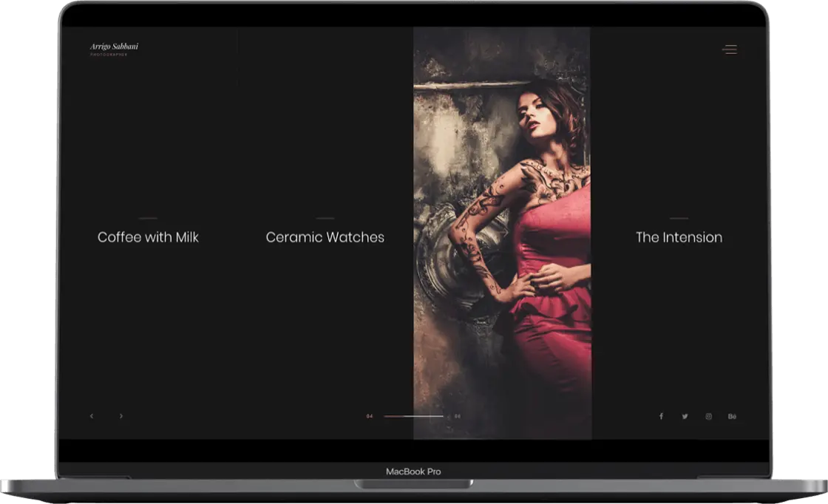The image size is (828, 504).
Task: Go to previous slide with left arrow
Action: tap(92, 416)
